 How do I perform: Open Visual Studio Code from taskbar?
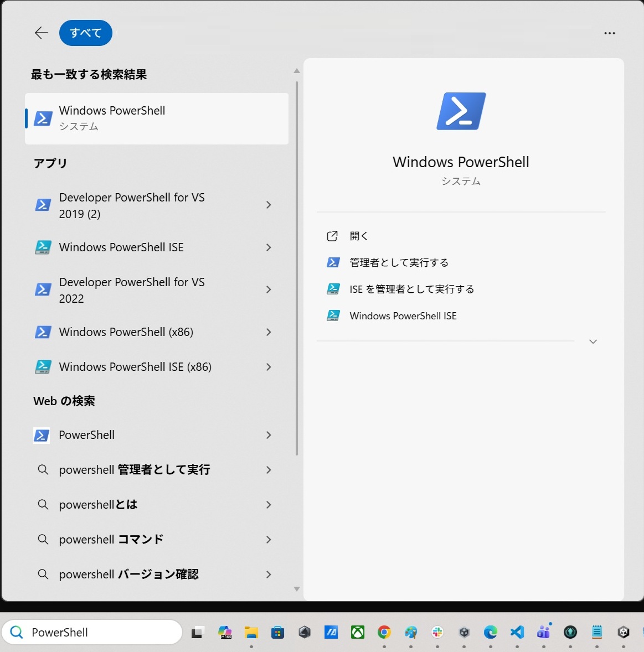[x=517, y=632]
